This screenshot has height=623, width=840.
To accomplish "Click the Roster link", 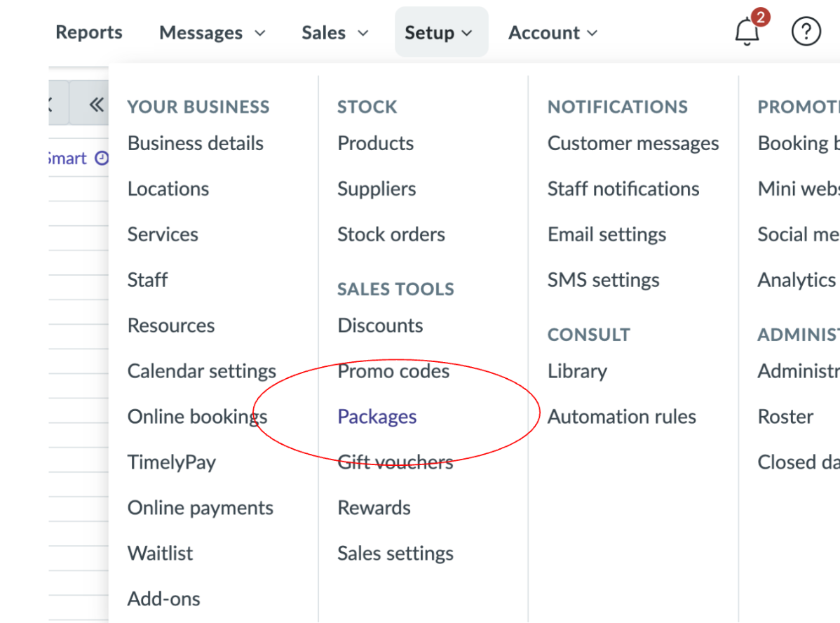I will [x=786, y=417].
